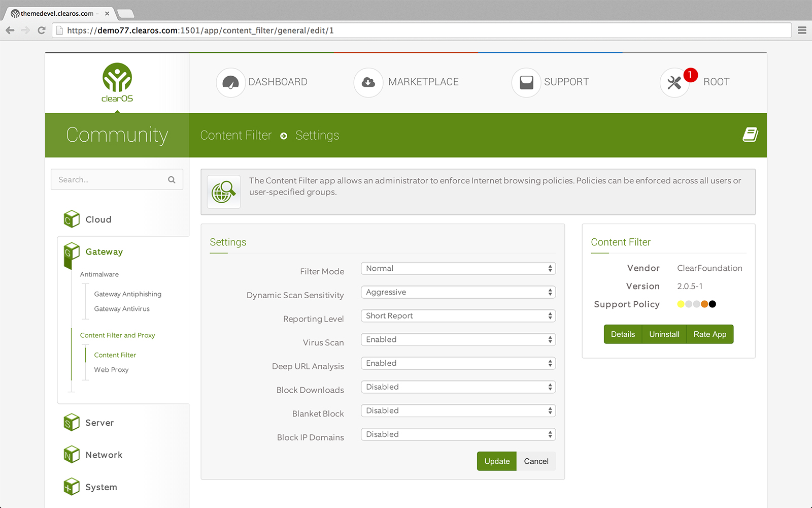Open the Marketplace menu
Viewport: 812px width, 508px height.
pos(423,82)
